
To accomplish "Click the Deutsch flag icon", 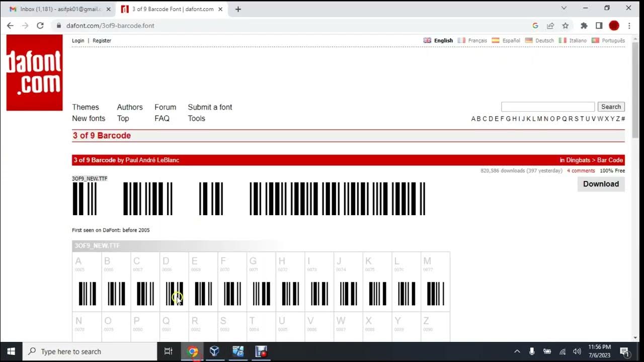I will [x=529, y=40].
